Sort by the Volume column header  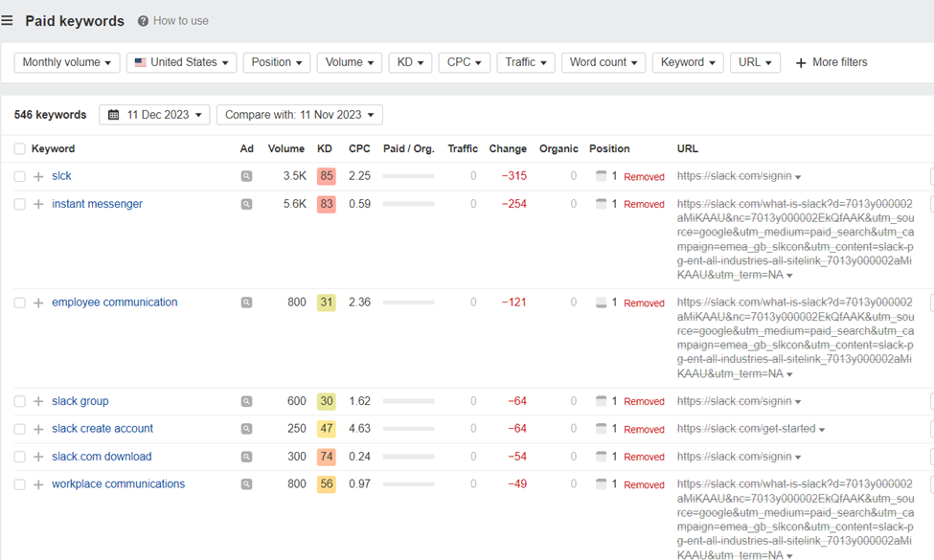click(285, 148)
